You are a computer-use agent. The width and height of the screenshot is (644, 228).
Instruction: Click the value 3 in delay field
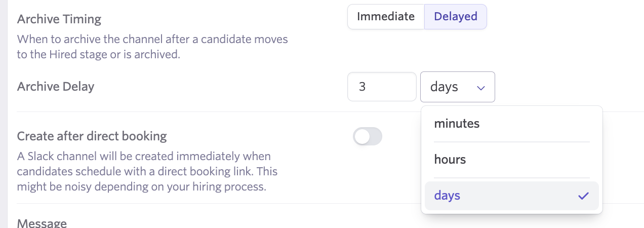click(x=362, y=87)
